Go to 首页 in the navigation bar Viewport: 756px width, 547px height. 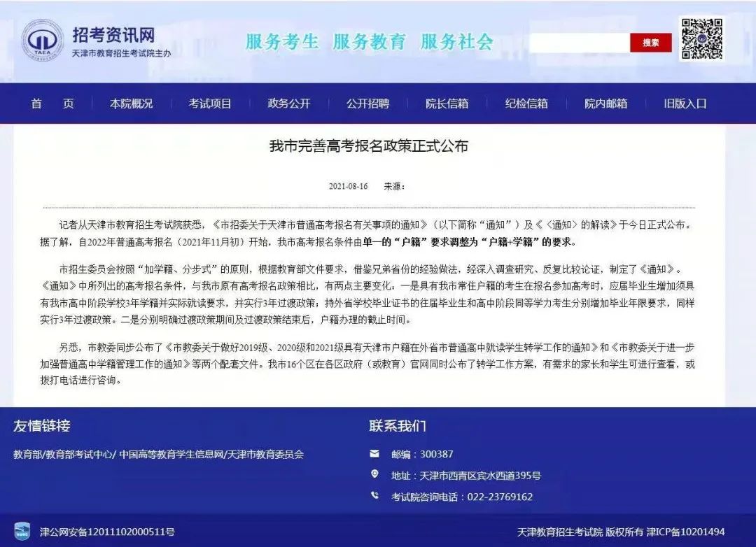coord(52,104)
